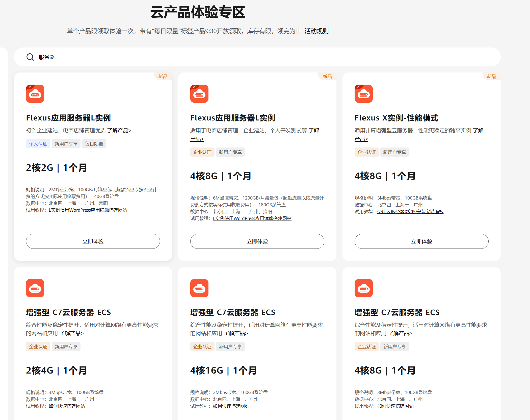Click the 每日限量 tag
The width and height of the screenshot is (530, 420).
pyautogui.click(x=94, y=144)
